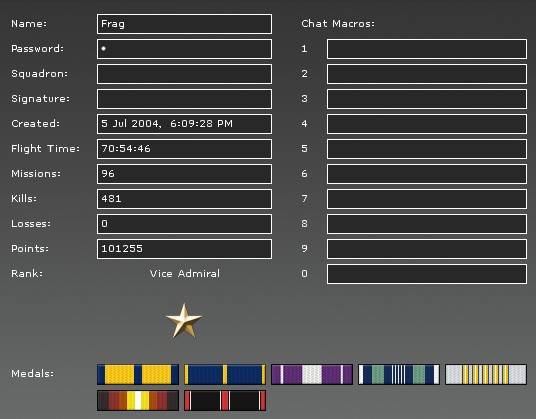Click the Squadron label
536x419 pixels.
tap(40, 74)
